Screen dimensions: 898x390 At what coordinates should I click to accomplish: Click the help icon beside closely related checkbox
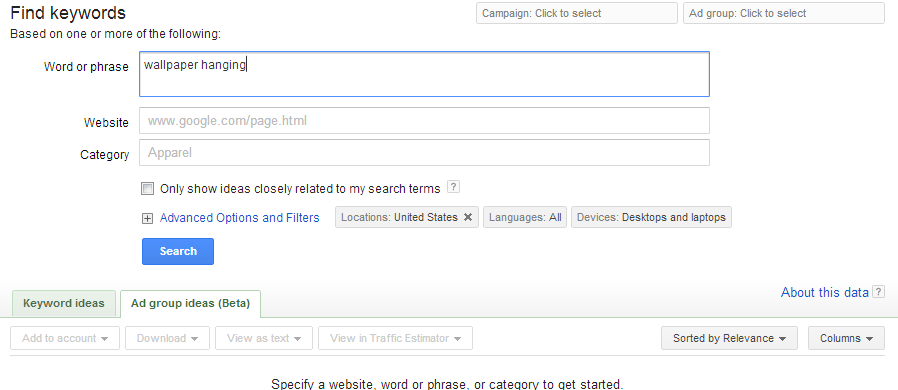(x=453, y=187)
